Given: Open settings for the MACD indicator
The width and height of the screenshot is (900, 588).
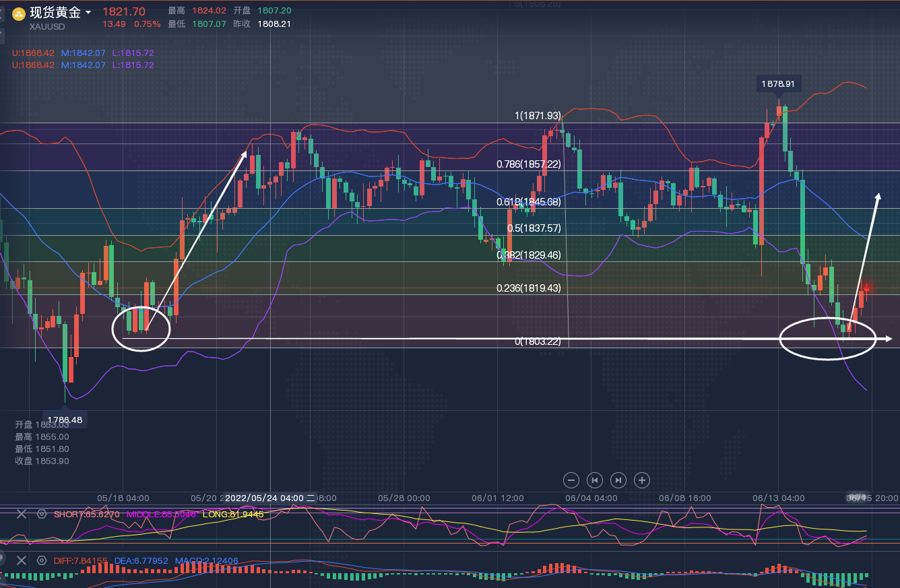Looking at the screenshot, I should (42, 560).
